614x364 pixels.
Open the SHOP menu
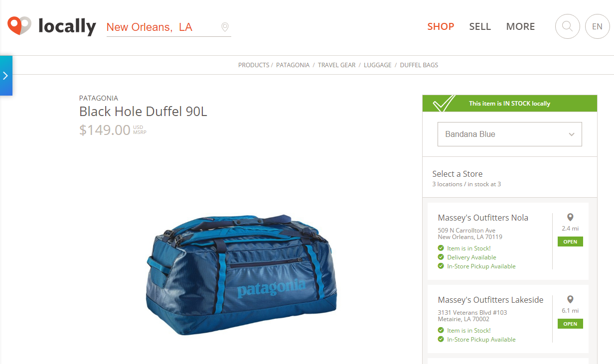tap(441, 26)
